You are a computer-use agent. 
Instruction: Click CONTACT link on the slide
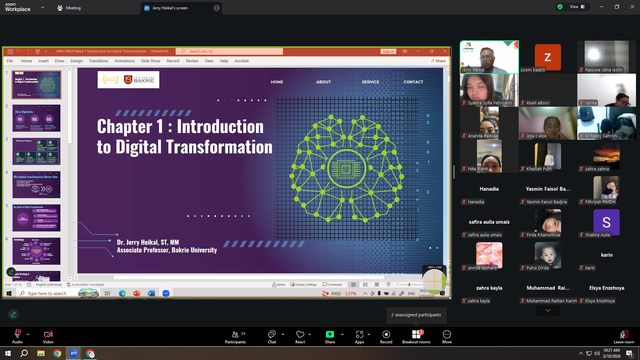pos(413,82)
